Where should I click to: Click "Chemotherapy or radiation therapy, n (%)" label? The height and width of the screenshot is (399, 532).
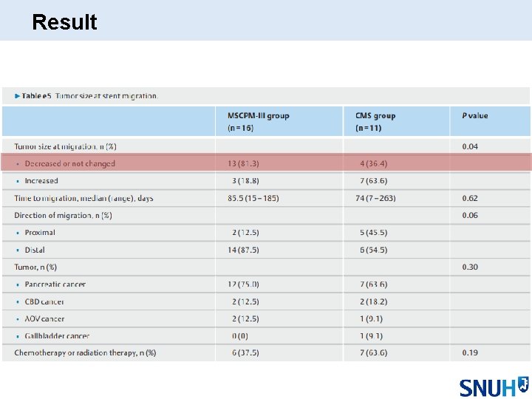pos(85,353)
